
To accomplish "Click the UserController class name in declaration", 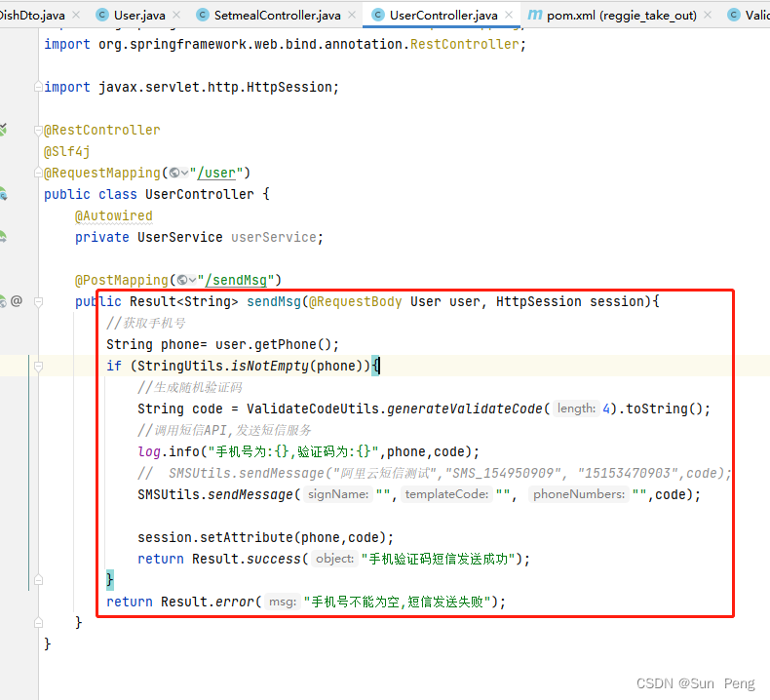I will [200, 195].
